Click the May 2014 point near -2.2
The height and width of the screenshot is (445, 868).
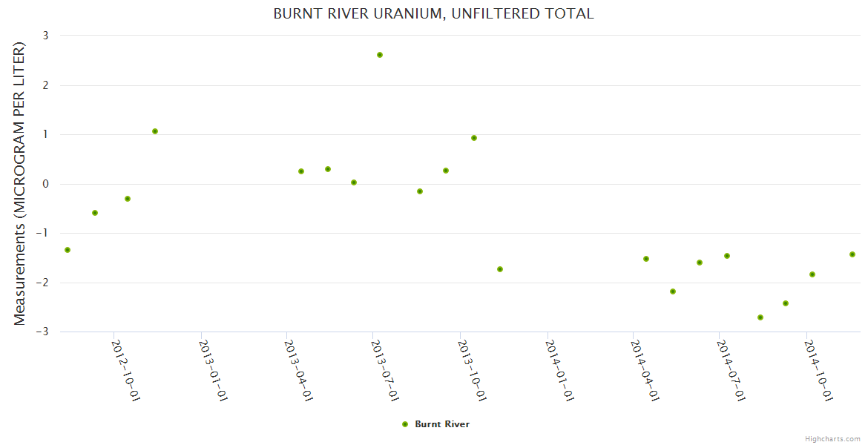673,291
